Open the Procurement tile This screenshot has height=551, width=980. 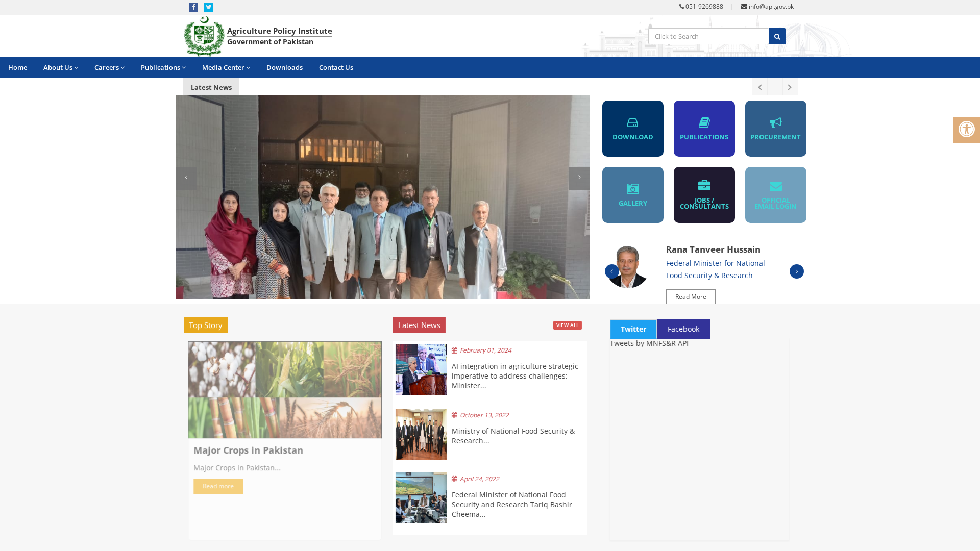pos(776,129)
